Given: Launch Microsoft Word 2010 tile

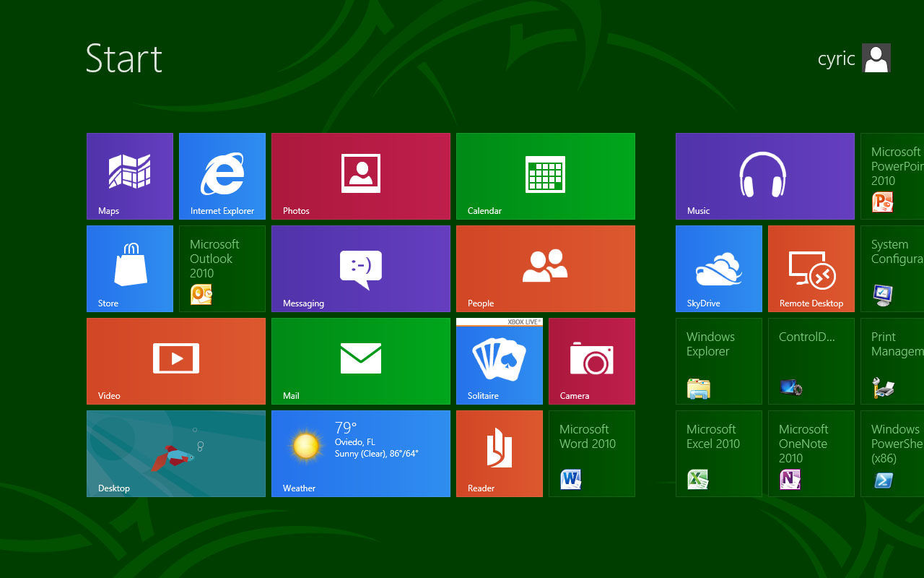Looking at the screenshot, I should coord(592,454).
